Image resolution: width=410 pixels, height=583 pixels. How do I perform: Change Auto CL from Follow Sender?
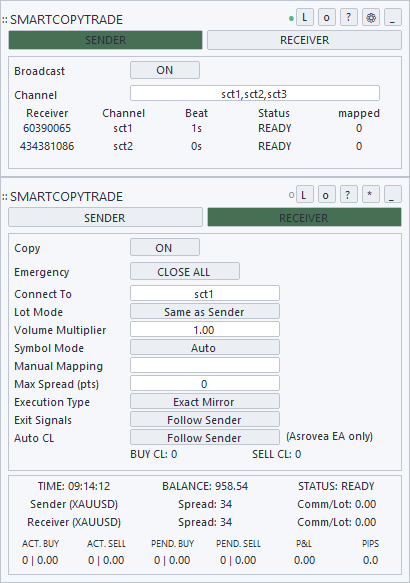click(x=205, y=437)
